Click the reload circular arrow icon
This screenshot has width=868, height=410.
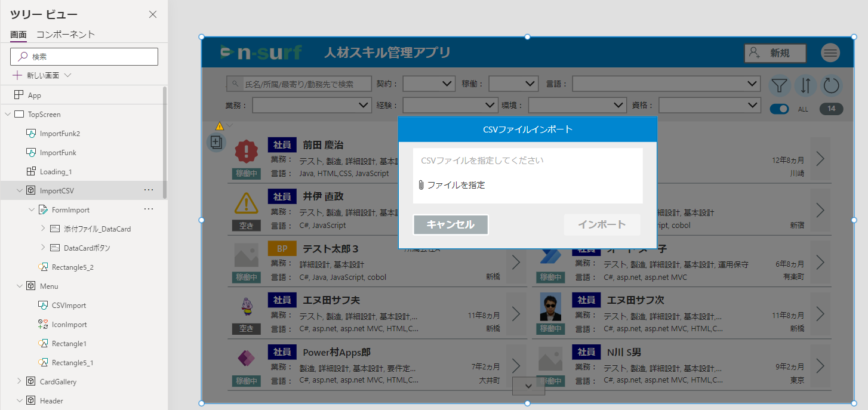coord(831,86)
